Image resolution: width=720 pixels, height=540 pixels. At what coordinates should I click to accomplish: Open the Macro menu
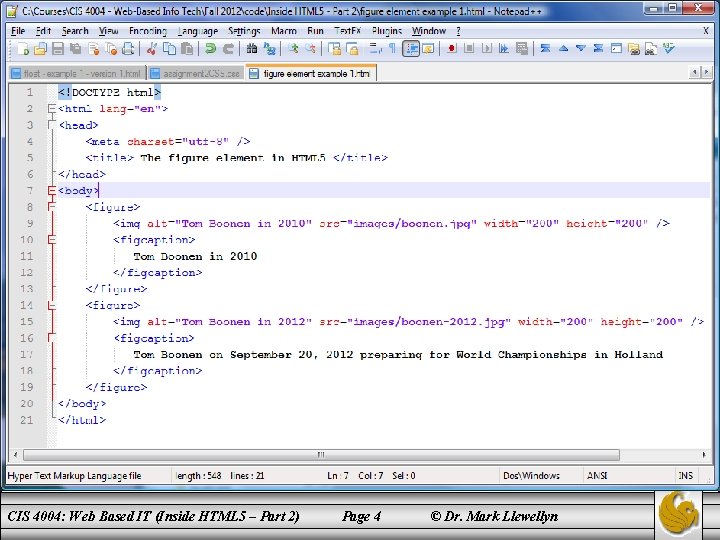coord(284,31)
